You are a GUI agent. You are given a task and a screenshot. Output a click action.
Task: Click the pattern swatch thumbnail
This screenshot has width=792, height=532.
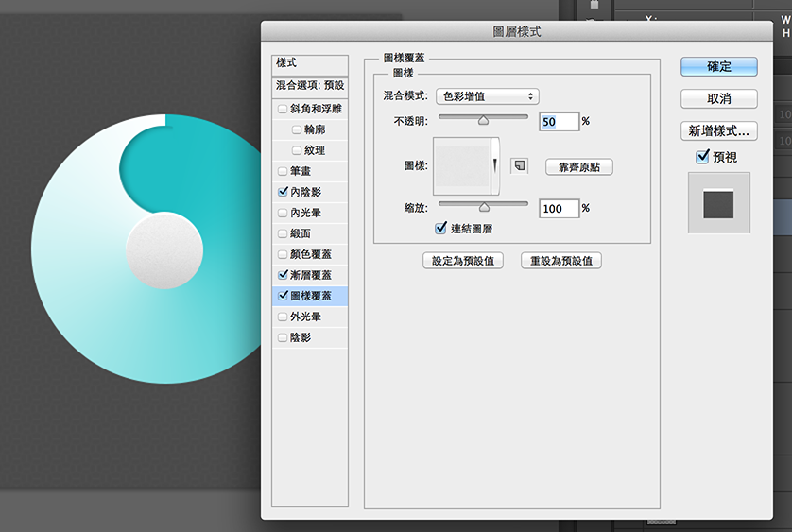461,165
